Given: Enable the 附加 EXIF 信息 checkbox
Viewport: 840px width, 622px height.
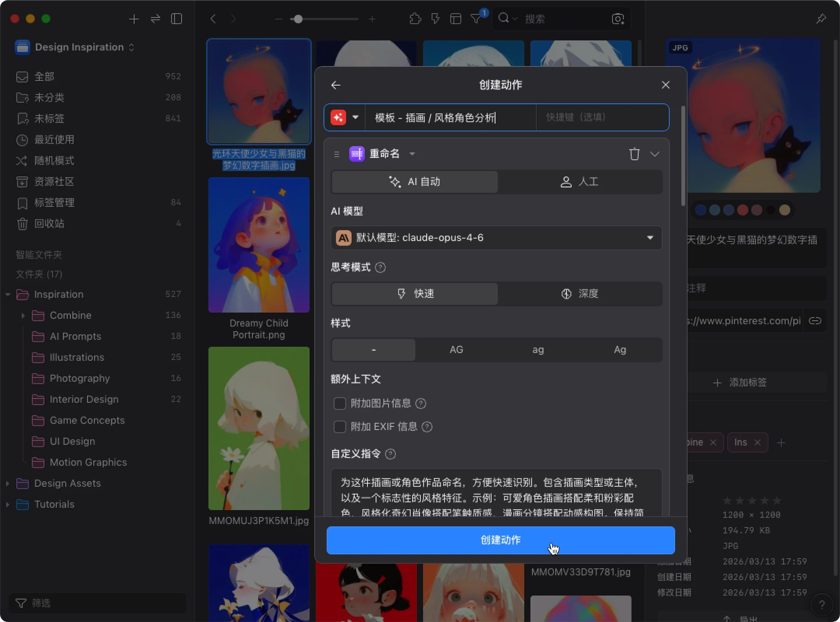Looking at the screenshot, I should [x=340, y=427].
